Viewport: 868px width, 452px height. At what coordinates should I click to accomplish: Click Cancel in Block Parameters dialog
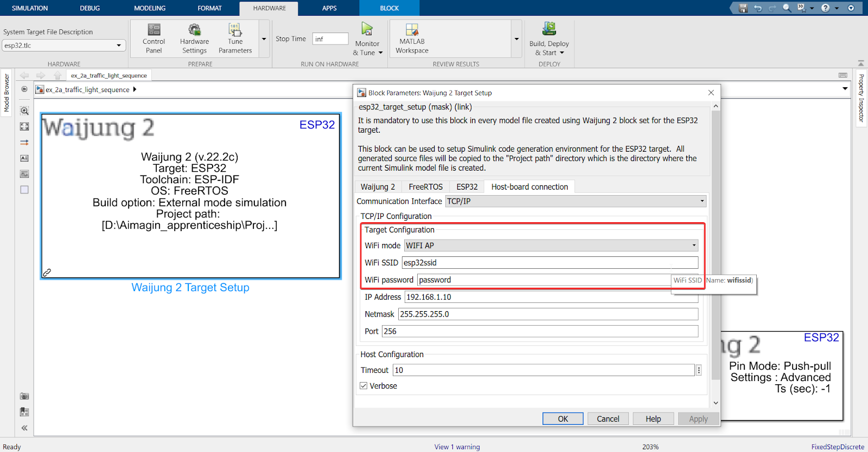click(608, 419)
